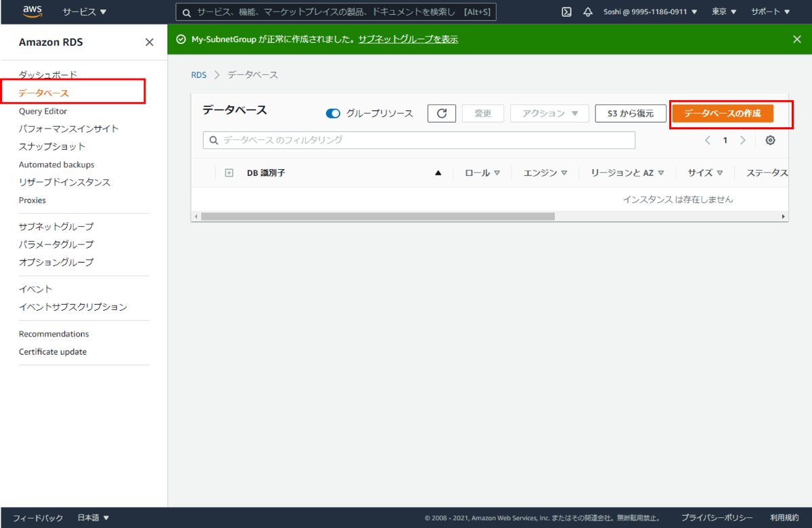Image resolution: width=812 pixels, height=528 pixels.
Task: Go to previous page arrow
Action: click(x=708, y=141)
